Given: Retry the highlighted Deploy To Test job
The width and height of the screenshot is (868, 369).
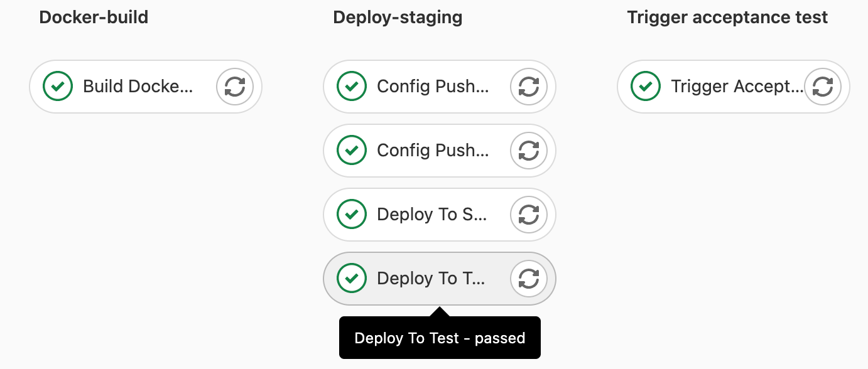Looking at the screenshot, I should click(529, 279).
